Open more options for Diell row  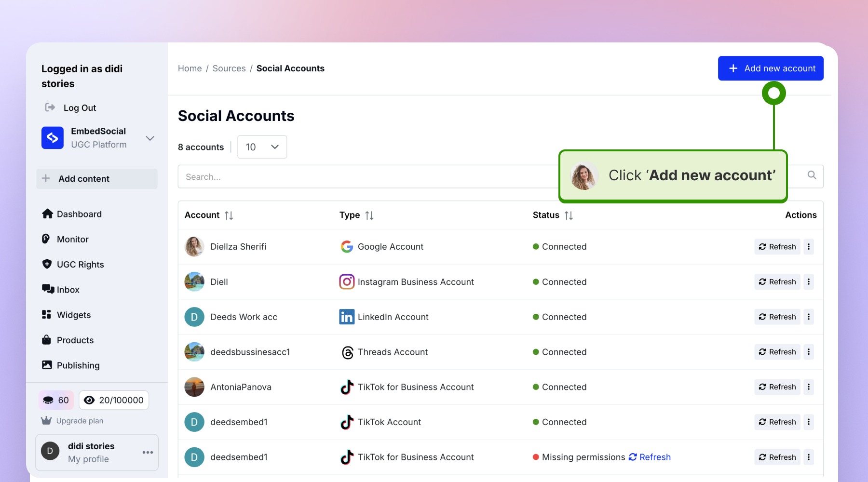coord(809,282)
